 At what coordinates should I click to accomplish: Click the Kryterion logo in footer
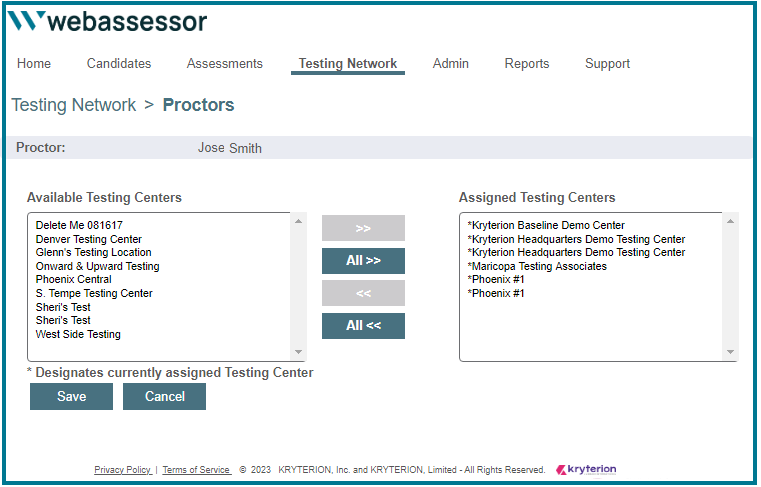[x=586, y=469]
